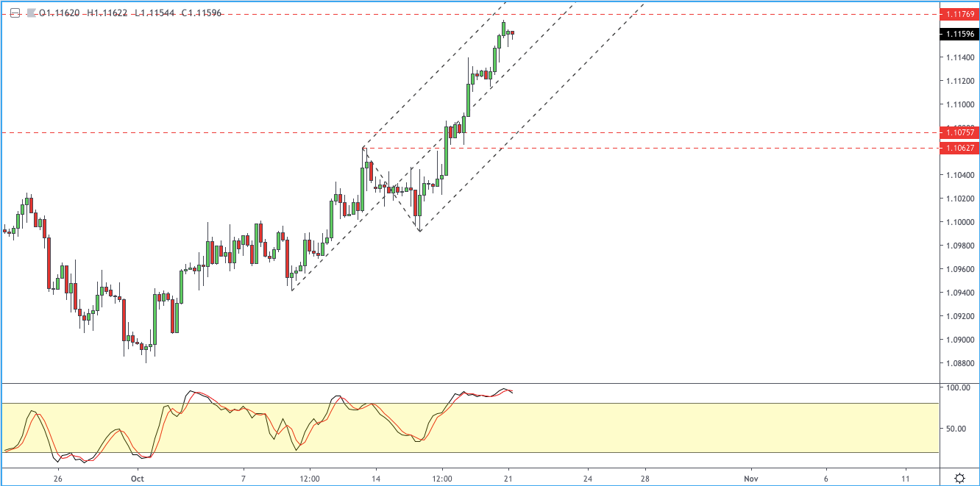Click the Nov label on time axis
Screen dimensions: 980x486
(x=752, y=478)
